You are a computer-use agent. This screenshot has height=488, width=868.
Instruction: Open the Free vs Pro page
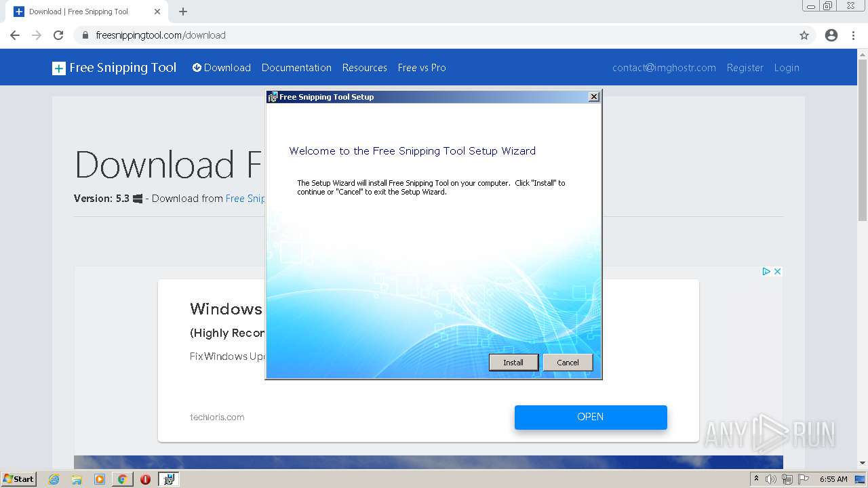(422, 68)
